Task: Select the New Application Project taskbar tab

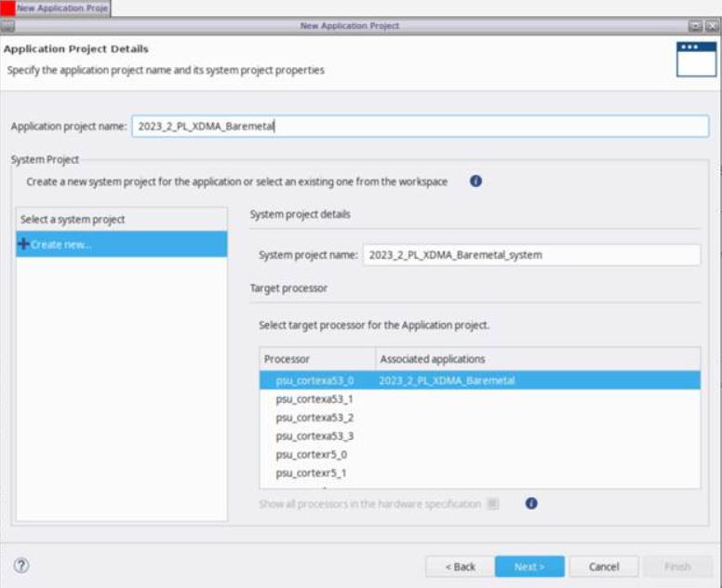Action: (x=61, y=7)
